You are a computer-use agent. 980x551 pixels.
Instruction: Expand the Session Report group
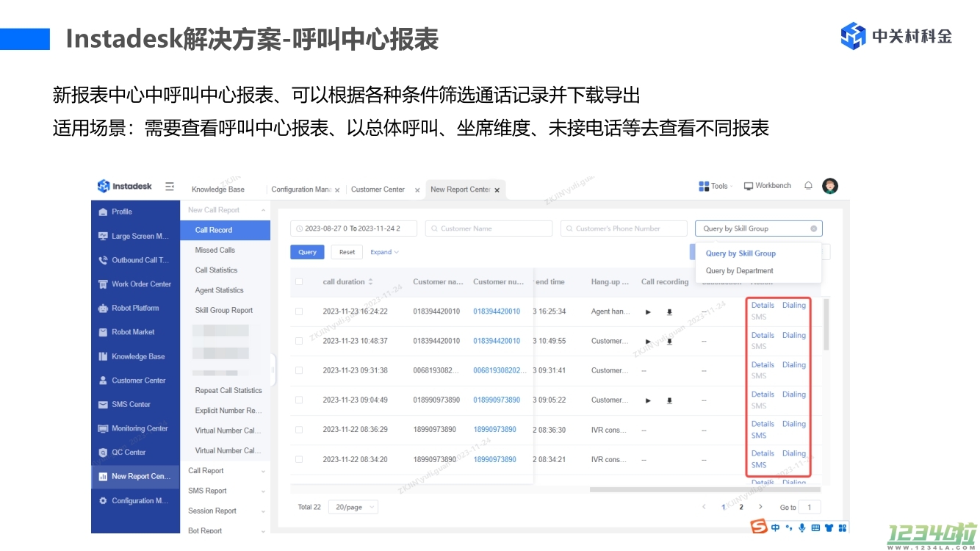click(x=226, y=511)
